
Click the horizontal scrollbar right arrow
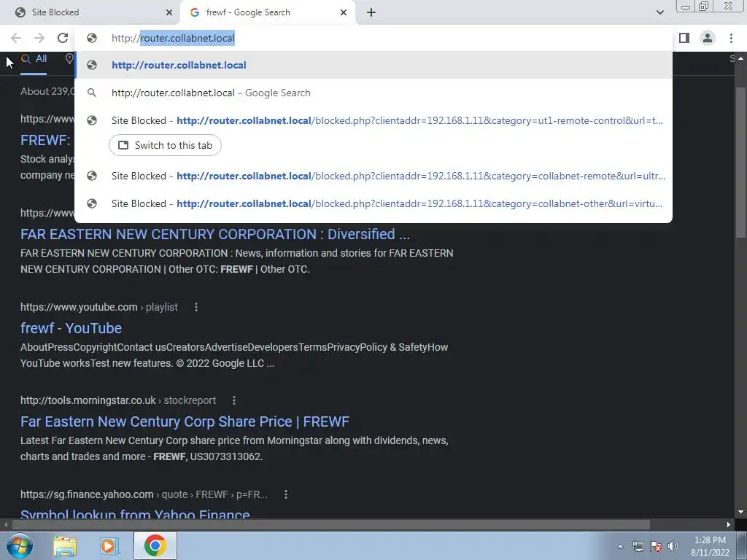729,525
